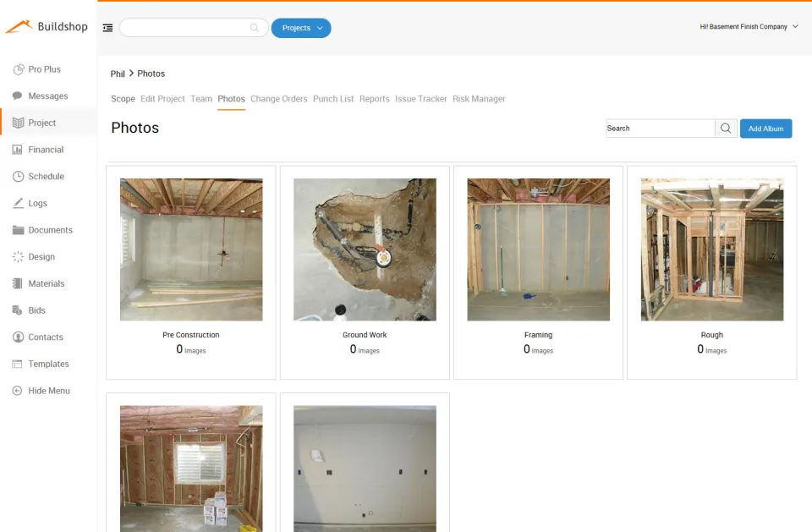
Task: Click the Financial bar chart icon
Action: (x=18, y=150)
